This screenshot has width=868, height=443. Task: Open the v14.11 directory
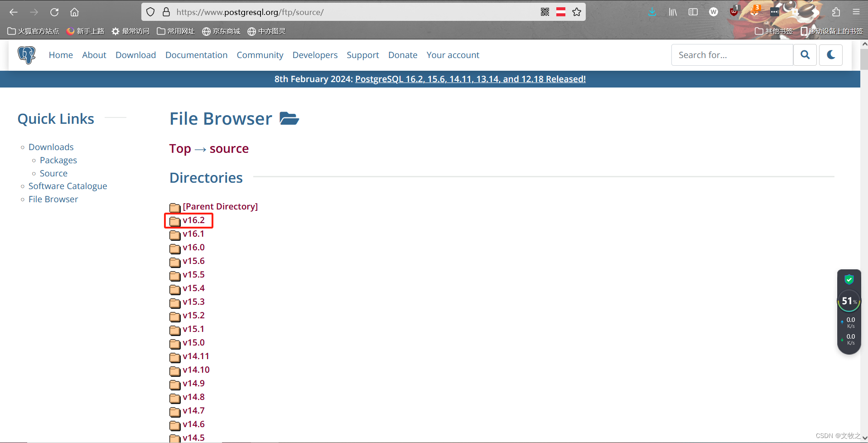tap(196, 356)
